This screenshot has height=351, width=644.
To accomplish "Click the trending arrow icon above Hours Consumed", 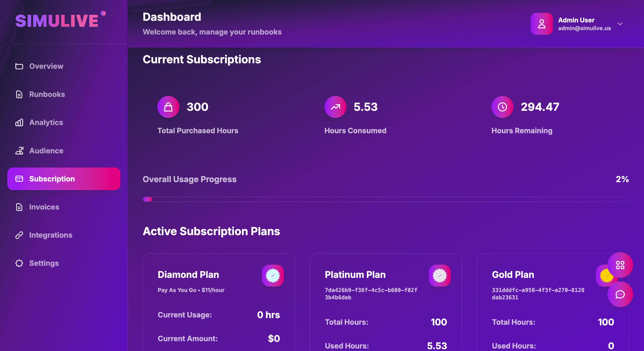I will [335, 107].
